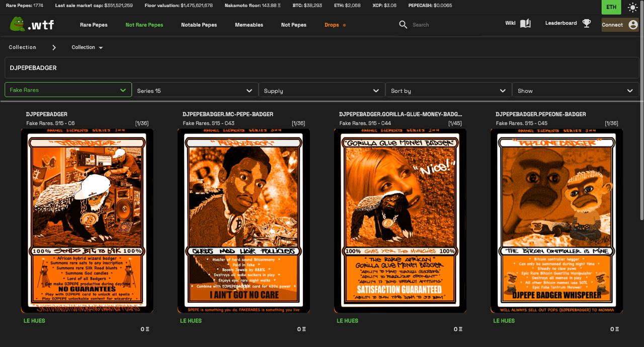Screen dimensions: 644x347
Task: Open the Supply filter dropdown
Action: coord(321,91)
